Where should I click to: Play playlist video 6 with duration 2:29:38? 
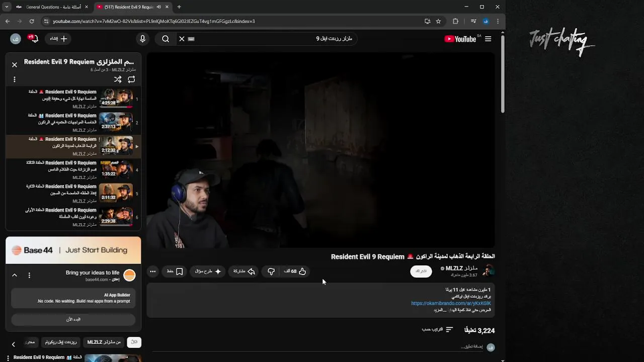pos(73,217)
